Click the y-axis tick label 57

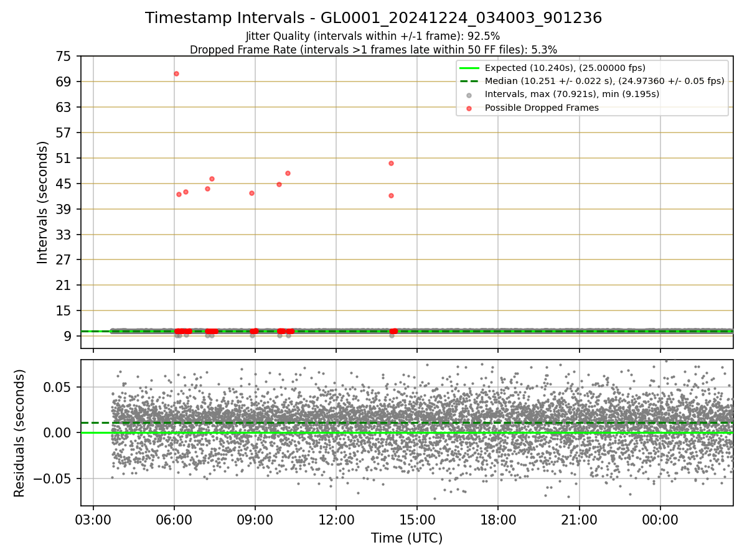coord(63,133)
